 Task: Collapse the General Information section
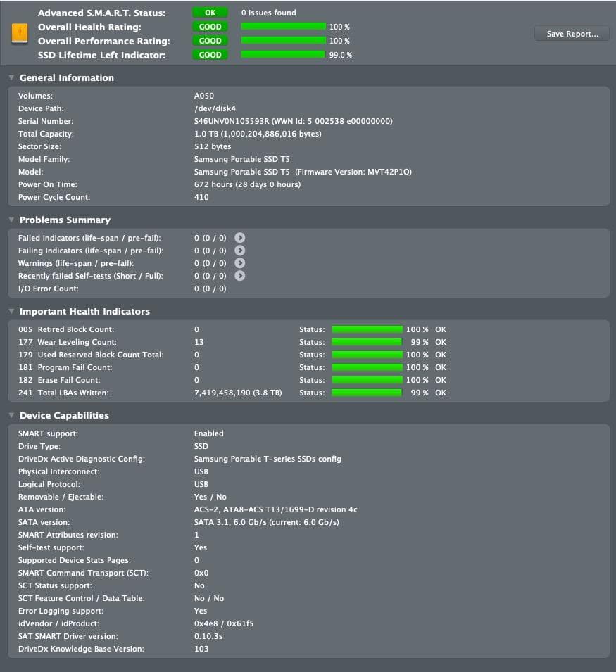pos(12,77)
